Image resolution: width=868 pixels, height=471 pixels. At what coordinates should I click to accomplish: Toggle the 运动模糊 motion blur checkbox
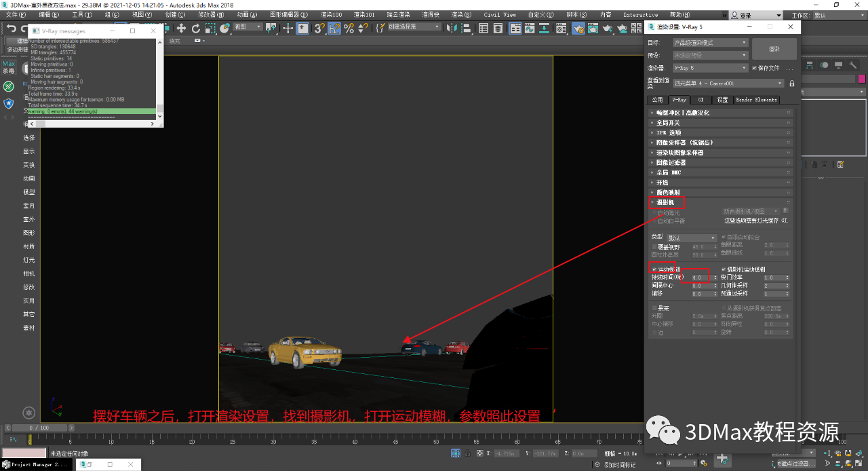pyautogui.click(x=654, y=269)
